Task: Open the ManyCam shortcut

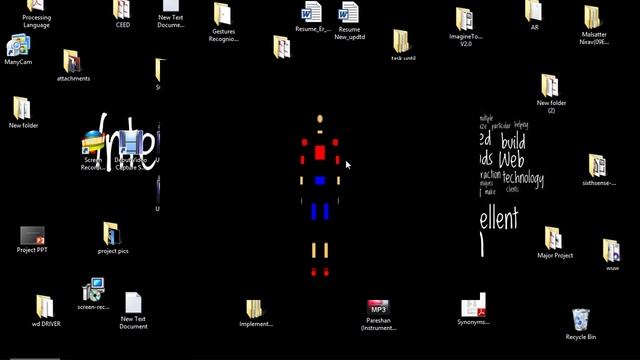Action: click(x=18, y=45)
